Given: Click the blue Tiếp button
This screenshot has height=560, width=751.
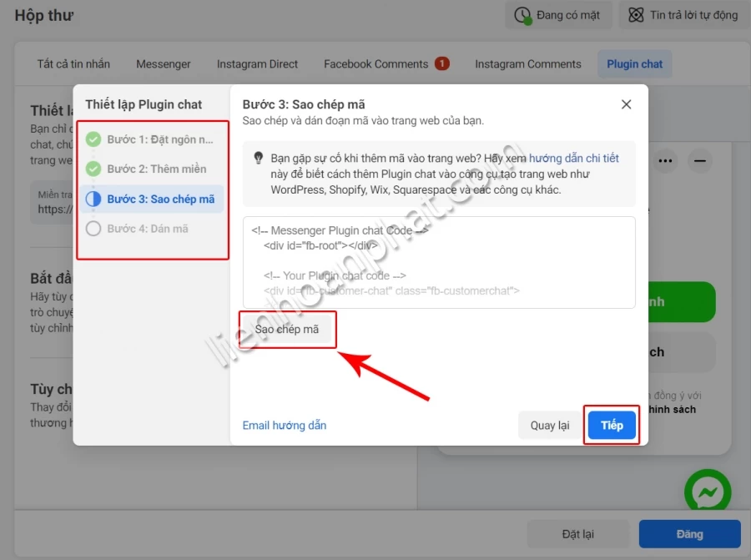Looking at the screenshot, I should tap(612, 426).
